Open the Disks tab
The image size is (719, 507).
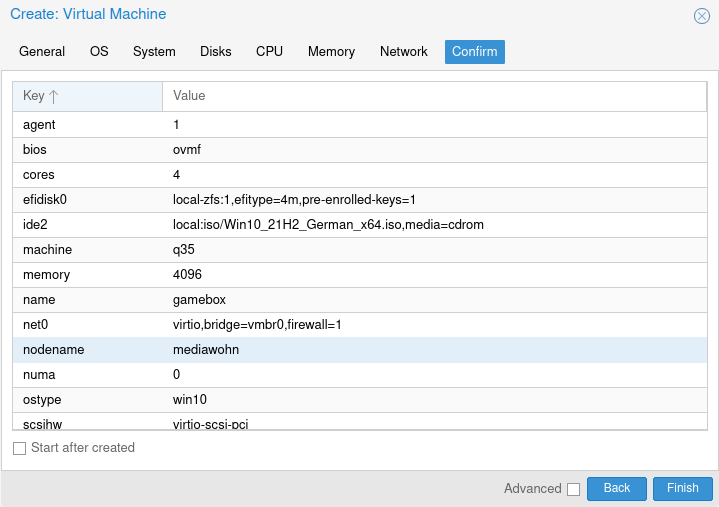click(x=216, y=52)
